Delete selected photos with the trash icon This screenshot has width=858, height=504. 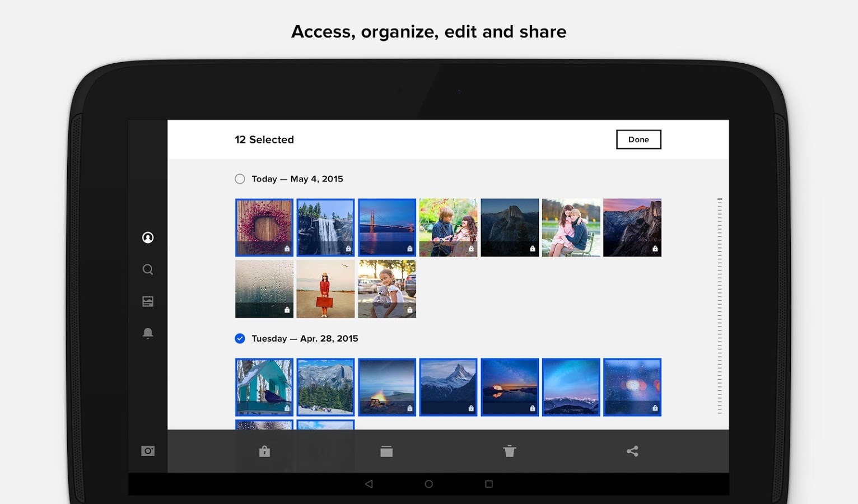[x=509, y=451]
